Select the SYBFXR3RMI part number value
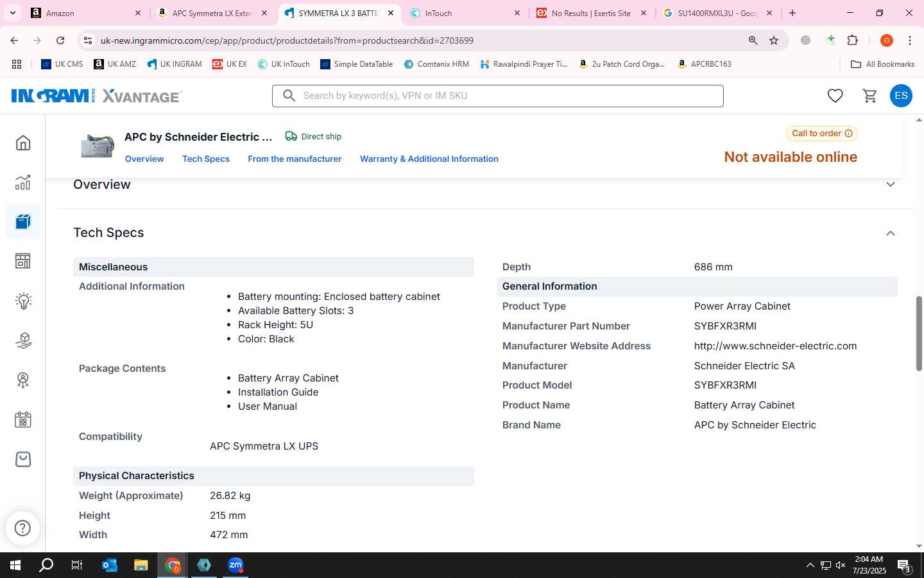Image resolution: width=924 pixels, height=578 pixels. pyautogui.click(x=725, y=326)
